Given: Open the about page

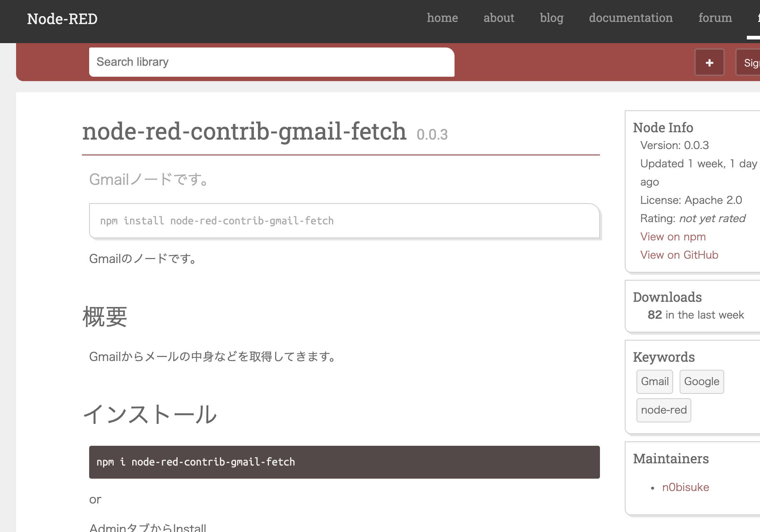Looking at the screenshot, I should click(x=499, y=18).
